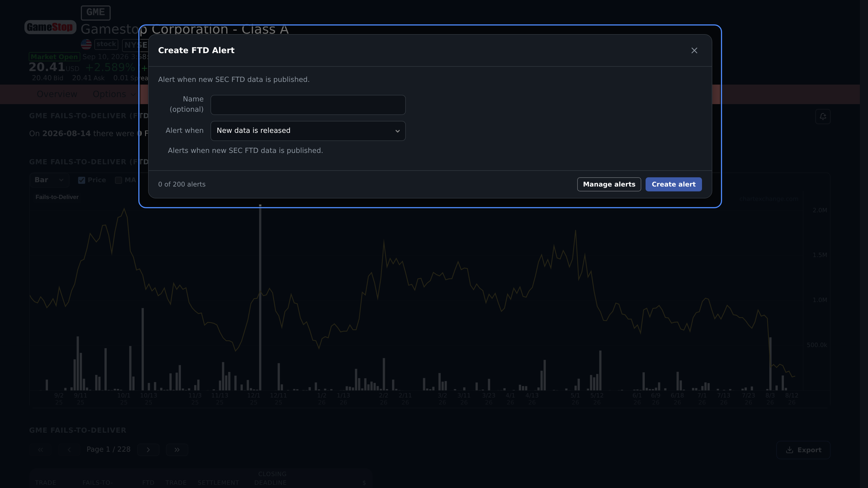This screenshot has height=488, width=868.
Task: Click the Name (optional) input field
Action: point(308,105)
